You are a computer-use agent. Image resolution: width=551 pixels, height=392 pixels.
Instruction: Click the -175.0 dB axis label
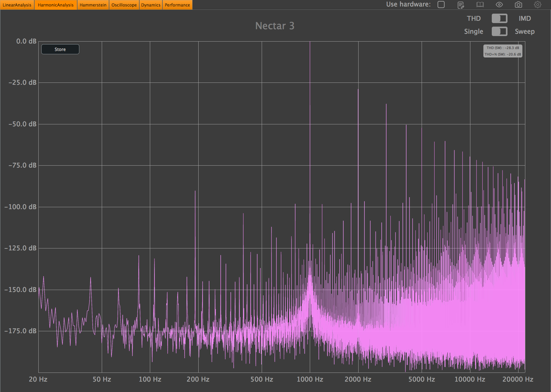tap(20, 331)
